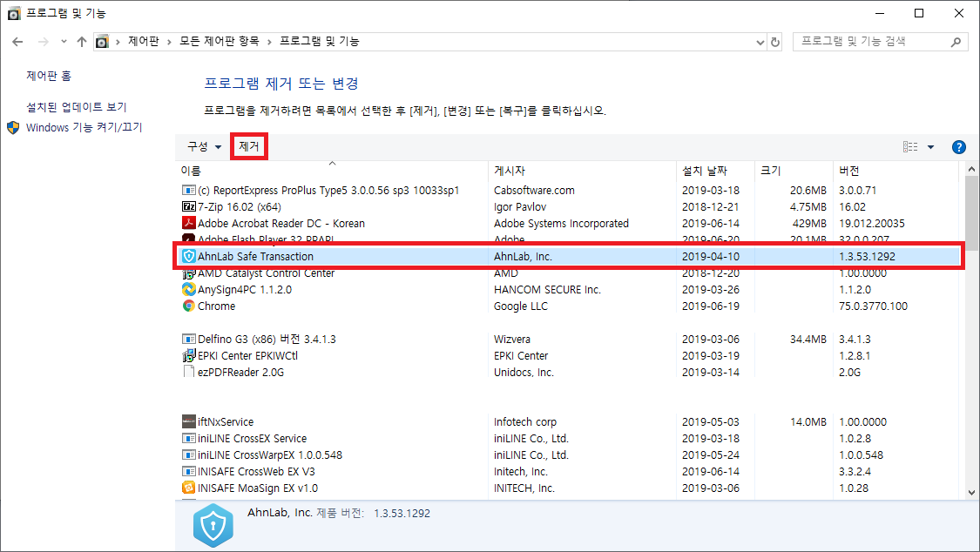Select AnySign4PC 1.1.2.0 entry

[245, 289]
